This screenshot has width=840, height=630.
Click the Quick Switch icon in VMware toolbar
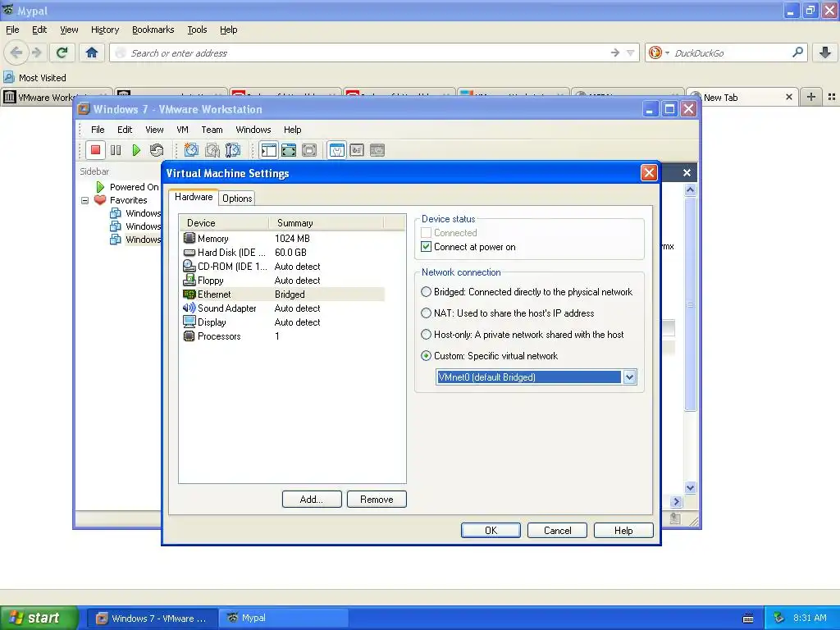pos(309,151)
